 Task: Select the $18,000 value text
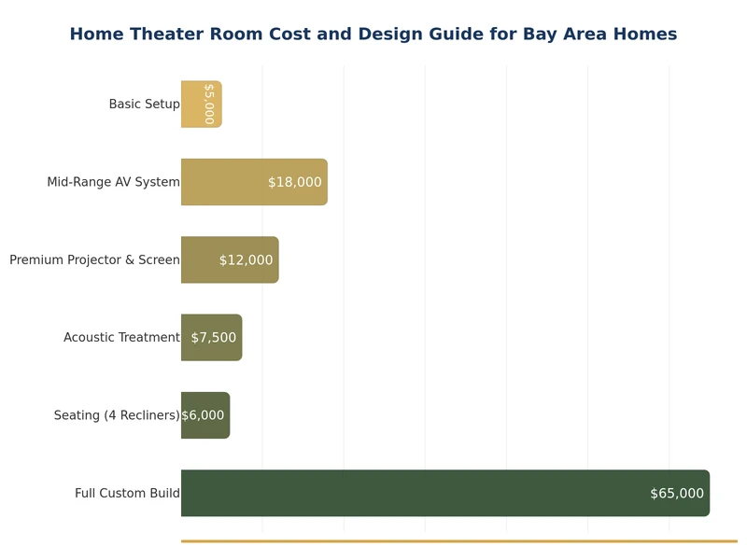coord(294,182)
